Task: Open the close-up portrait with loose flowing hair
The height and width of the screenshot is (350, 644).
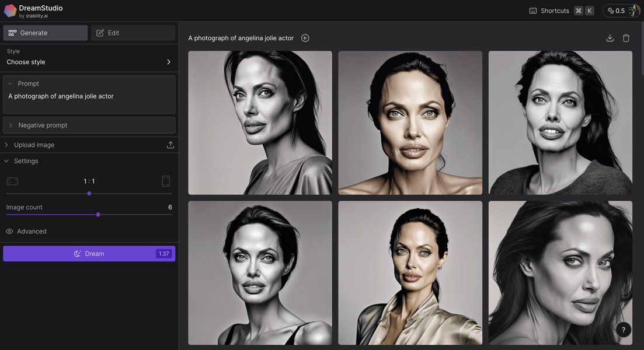Action: point(560,273)
